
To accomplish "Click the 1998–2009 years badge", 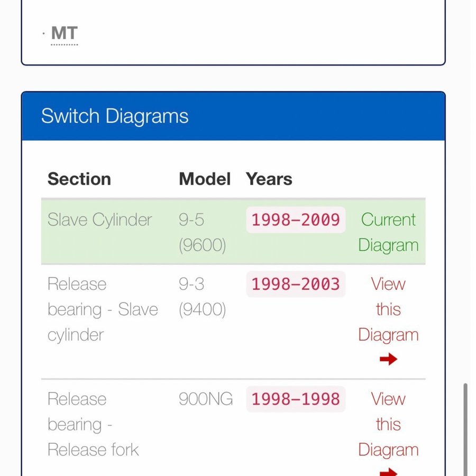I will (296, 220).
